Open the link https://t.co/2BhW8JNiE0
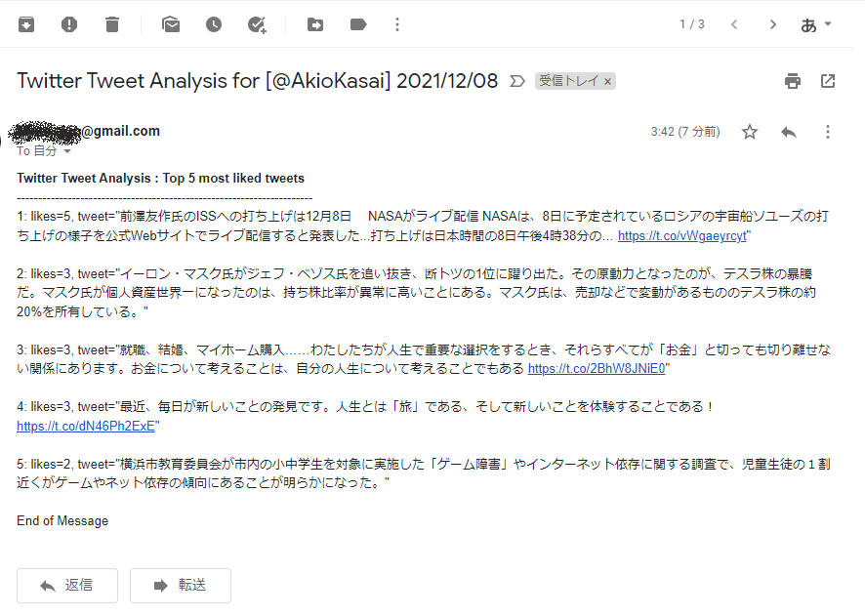This screenshot has width=865, height=616. tap(597, 368)
